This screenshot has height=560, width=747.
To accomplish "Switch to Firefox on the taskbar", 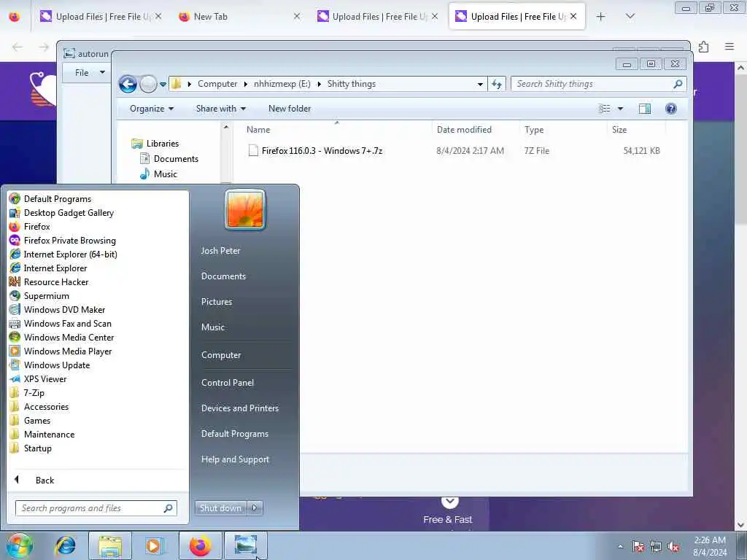I will (x=200, y=545).
